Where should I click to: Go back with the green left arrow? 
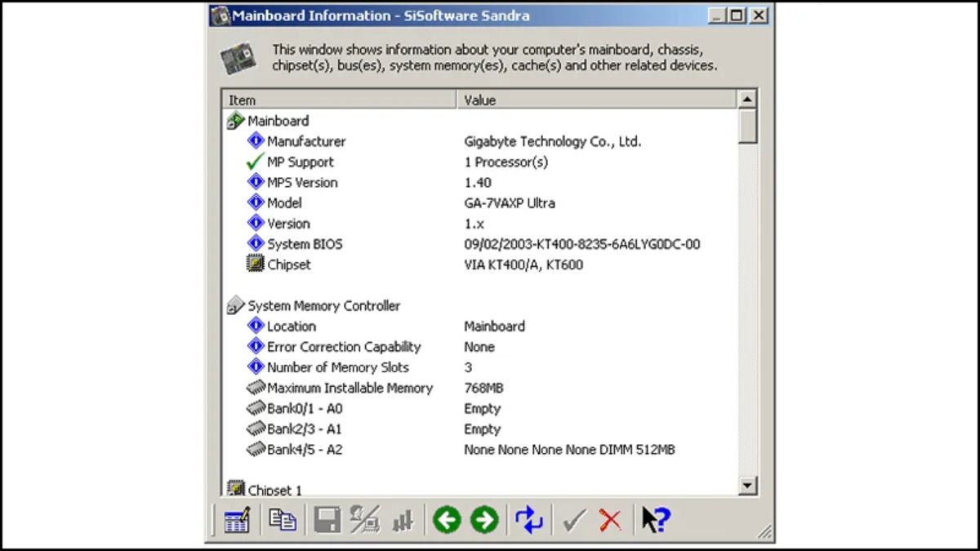click(x=447, y=520)
